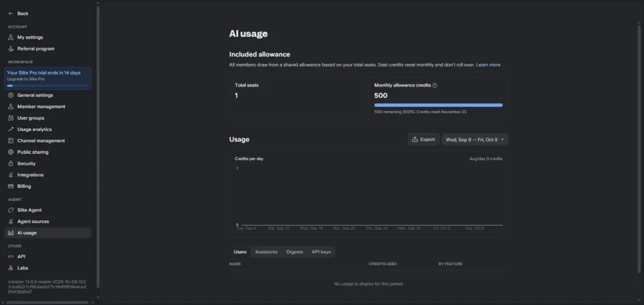
Task: Click the Usage analytics chart icon
Action: [x=11, y=129]
